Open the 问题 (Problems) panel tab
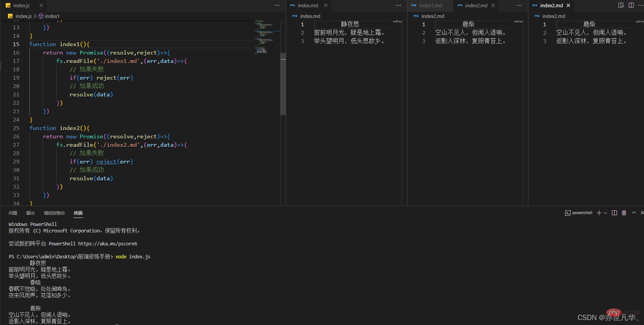 coord(13,213)
